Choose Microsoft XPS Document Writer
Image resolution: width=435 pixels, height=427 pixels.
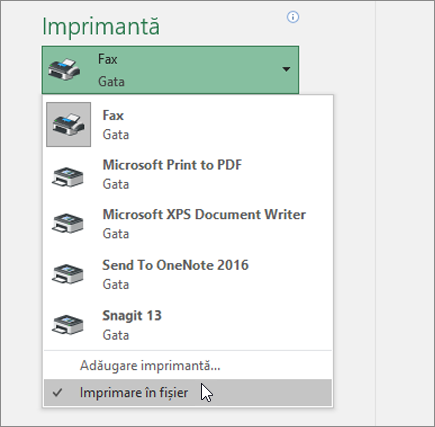[188, 224]
